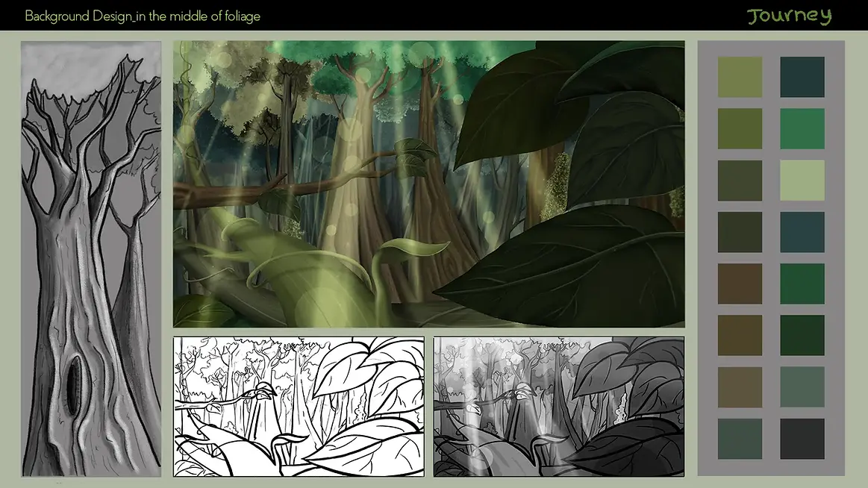Pick the muted gray-green swatch, right column seventh
Viewport: 868px width, 488px height.
pyautogui.click(x=802, y=387)
